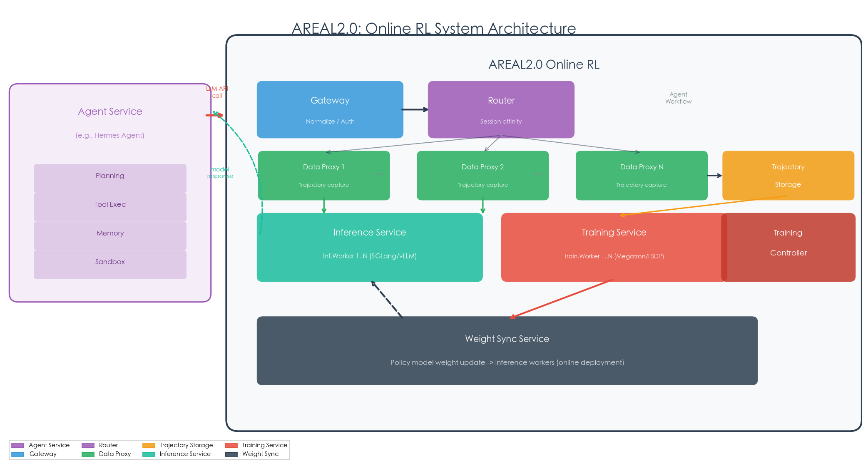Select the Sandbox module

[110, 264]
